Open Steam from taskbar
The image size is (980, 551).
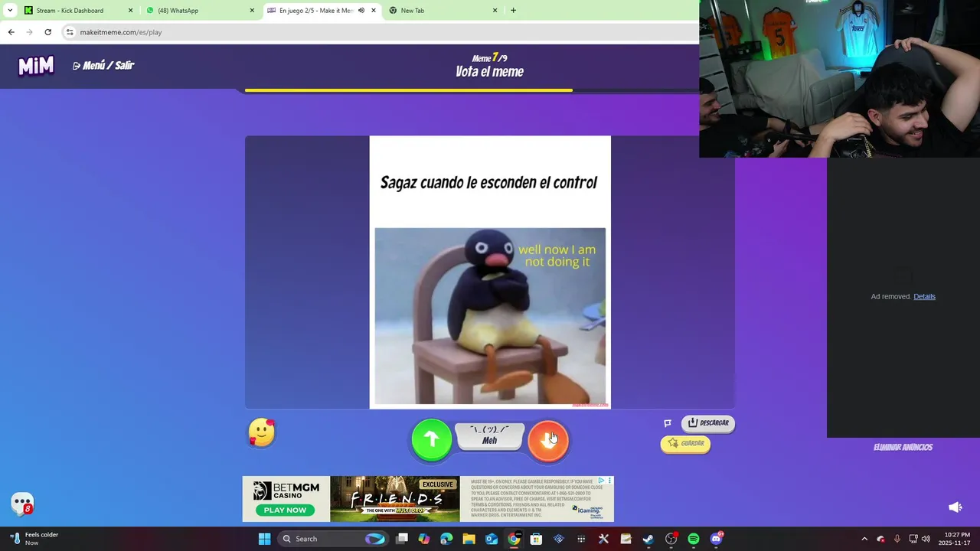click(x=648, y=539)
